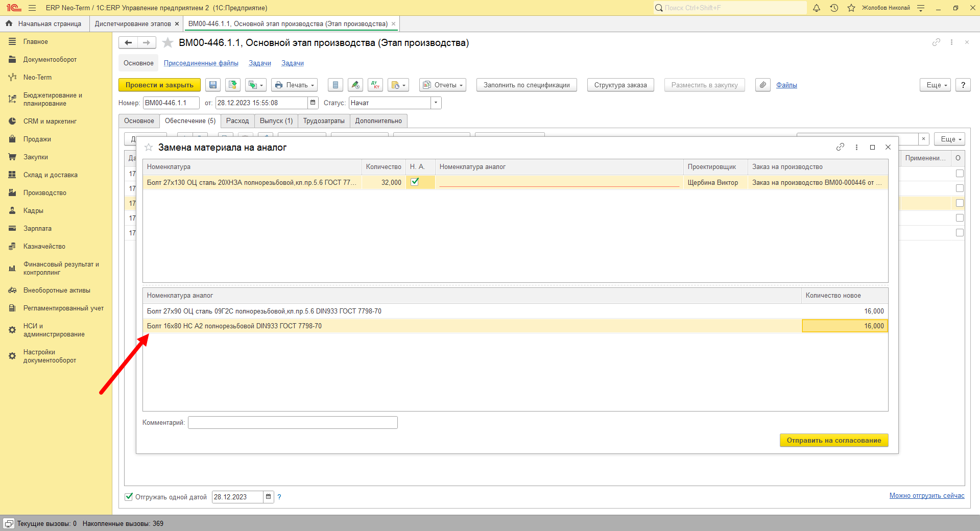Screen dimensions: 980x531
Task: Click the home icon of Начальная страница
Action: (x=9, y=23)
